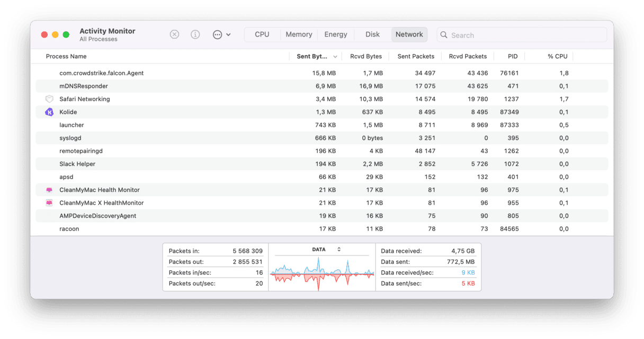The height and width of the screenshot is (339, 644).
Task: Click the Activity Monitor window title
Action: 108,31
